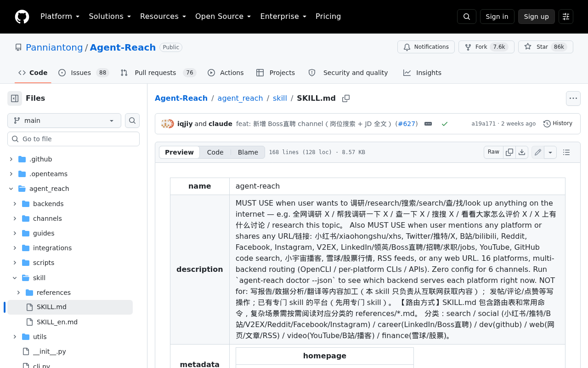
Task: Open the Open Source menu
Action: [223, 17]
